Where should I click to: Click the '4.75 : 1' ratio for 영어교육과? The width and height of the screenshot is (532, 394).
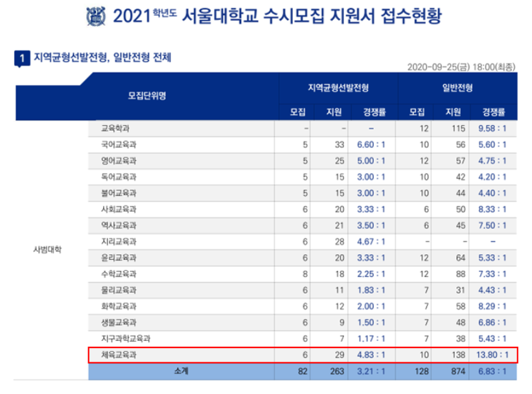[x=492, y=161]
